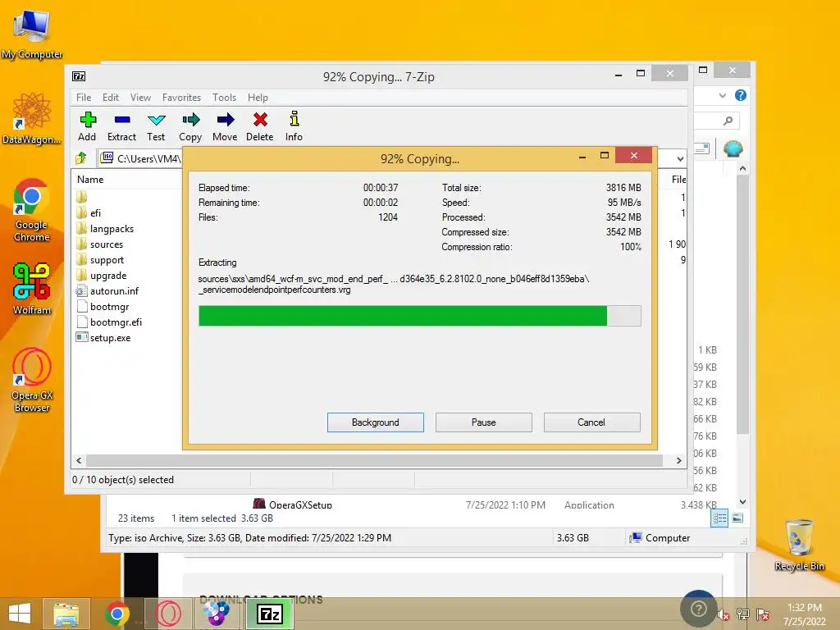Open the Favorites menu
Viewport: 840px width, 630px height.
coord(181,98)
